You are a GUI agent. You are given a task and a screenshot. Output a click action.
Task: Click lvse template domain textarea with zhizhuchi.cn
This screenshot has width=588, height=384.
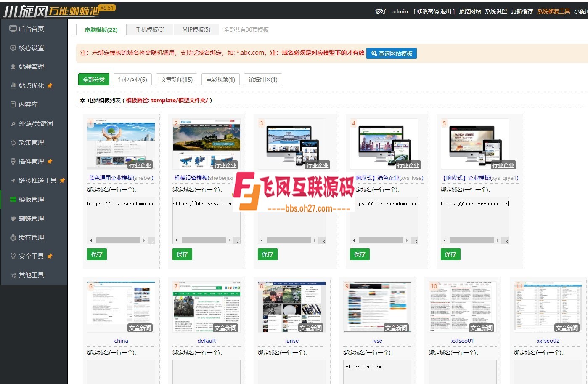coord(377,372)
